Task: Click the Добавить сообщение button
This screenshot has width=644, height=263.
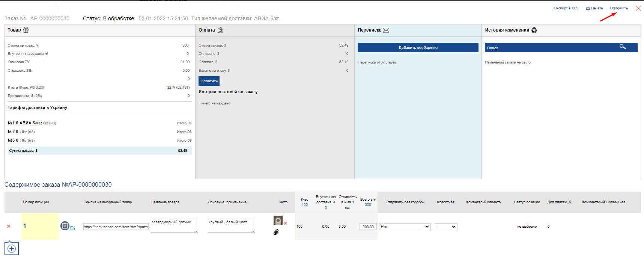Action: coord(418,48)
